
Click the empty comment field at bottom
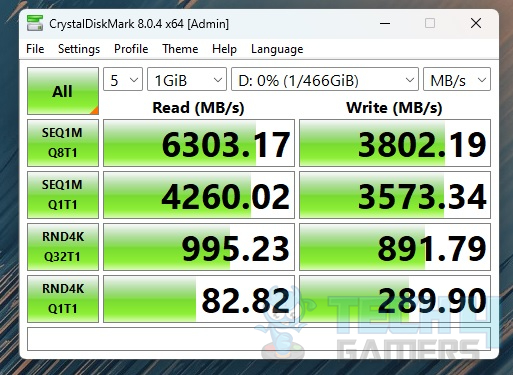coord(259,339)
